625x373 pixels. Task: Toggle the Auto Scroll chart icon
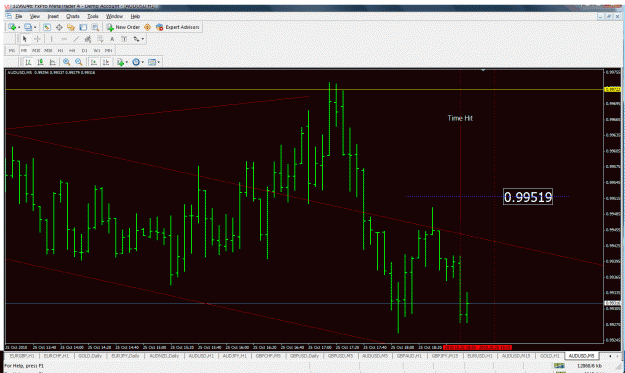click(x=94, y=62)
